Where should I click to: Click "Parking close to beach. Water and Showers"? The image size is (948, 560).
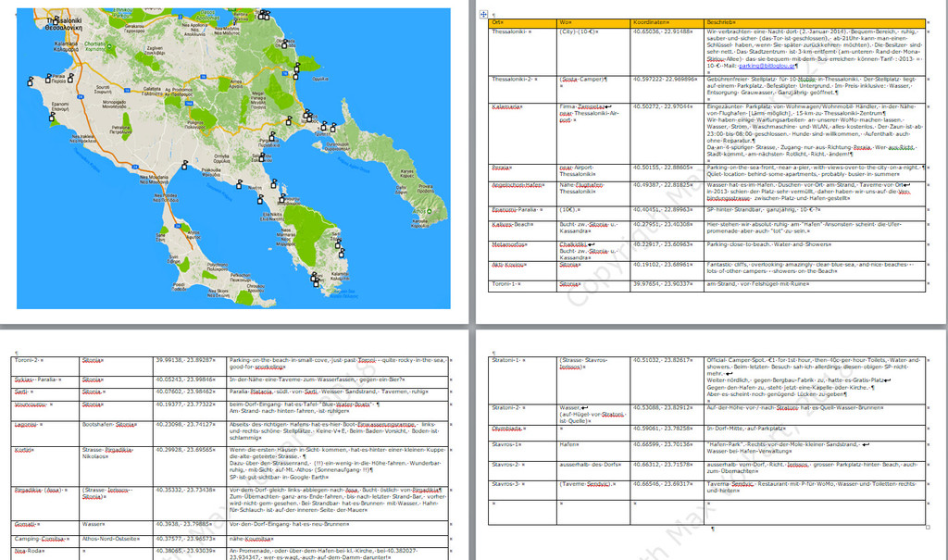click(768, 245)
